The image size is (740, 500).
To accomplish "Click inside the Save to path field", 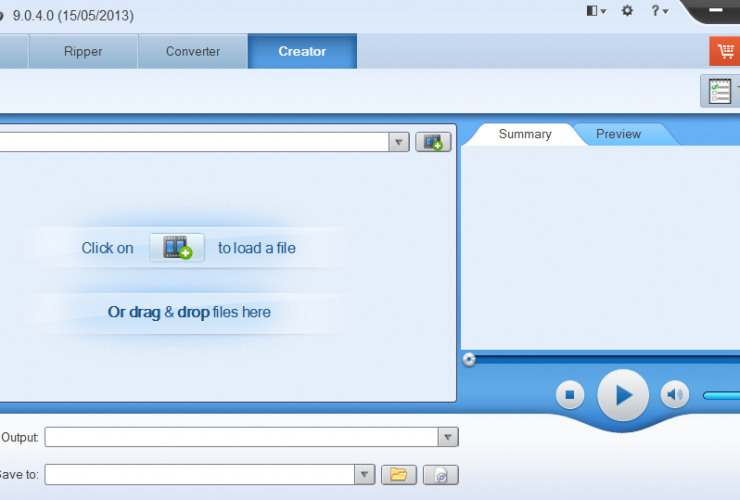I will pyautogui.click(x=200, y=474).
